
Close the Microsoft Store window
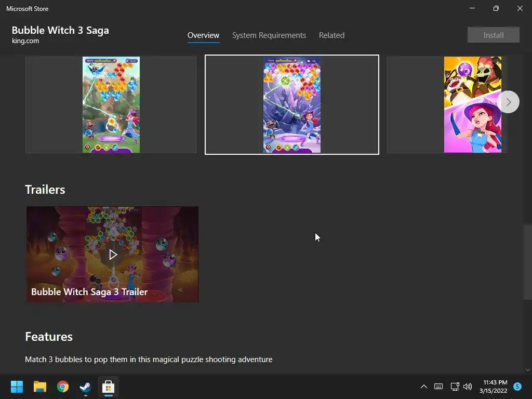point(520,8)
